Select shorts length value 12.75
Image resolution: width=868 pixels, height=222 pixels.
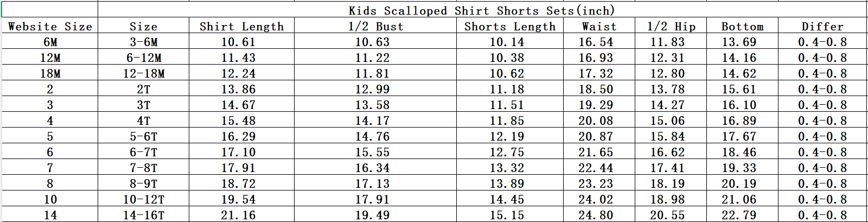pyautogui.click(x=507, y=152)
